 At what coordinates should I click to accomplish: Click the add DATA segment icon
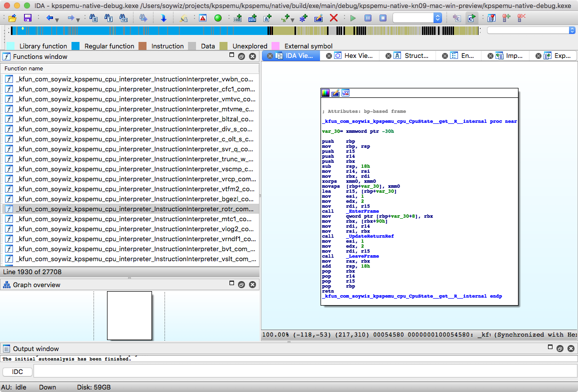(x=252, y=18)
